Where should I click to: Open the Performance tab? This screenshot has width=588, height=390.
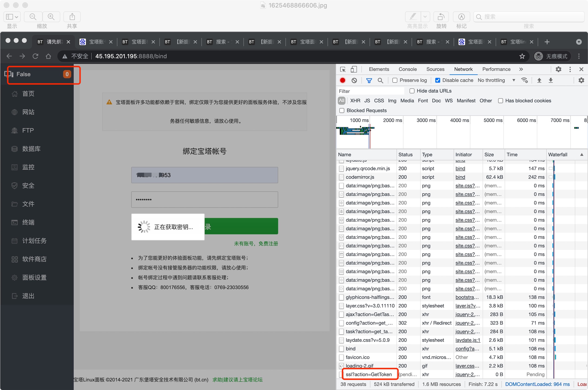tap(496, 69)
